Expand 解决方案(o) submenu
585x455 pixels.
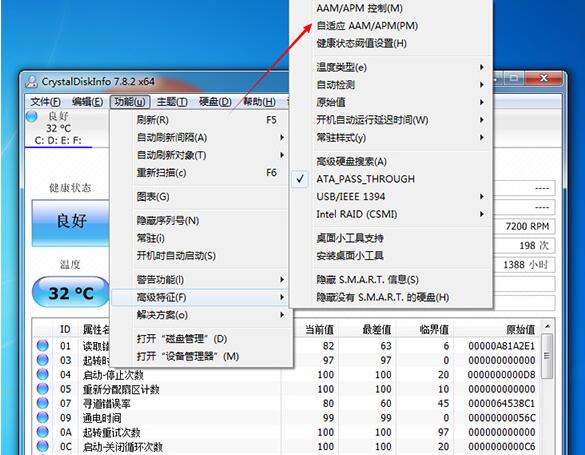pos(200,315)
